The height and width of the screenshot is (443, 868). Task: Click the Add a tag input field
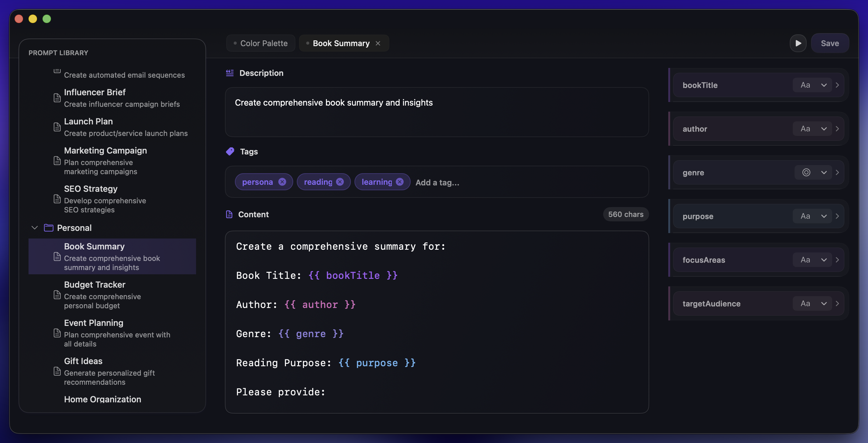click(437, 182)
